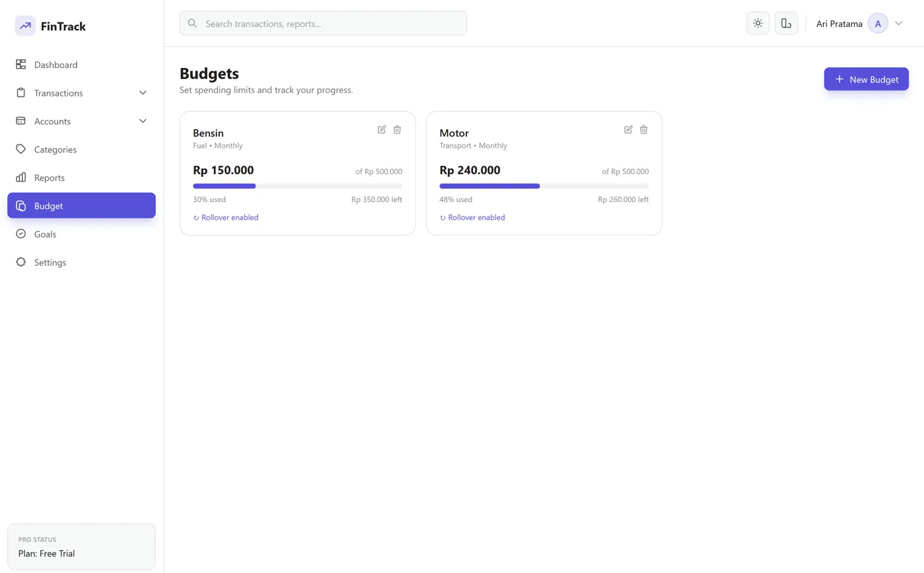Edit the Bensin budget with the pencil icon
924x573 pixels.
pyautogui.click(x=382, y=129)
